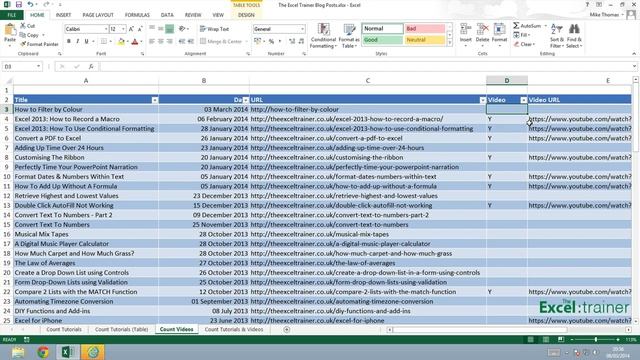Open the DATA ribbon tab
Viewport: 640px width, 360px height.
[x=167, y=15]
